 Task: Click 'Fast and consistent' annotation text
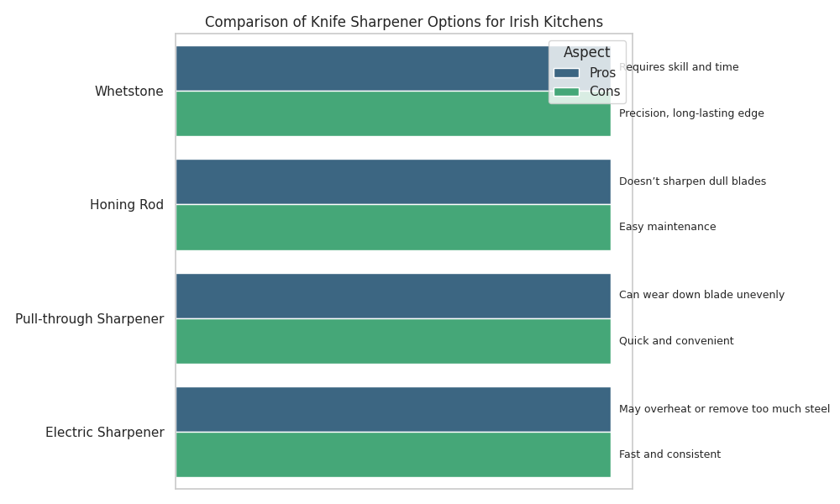click(x=669, y=454)
